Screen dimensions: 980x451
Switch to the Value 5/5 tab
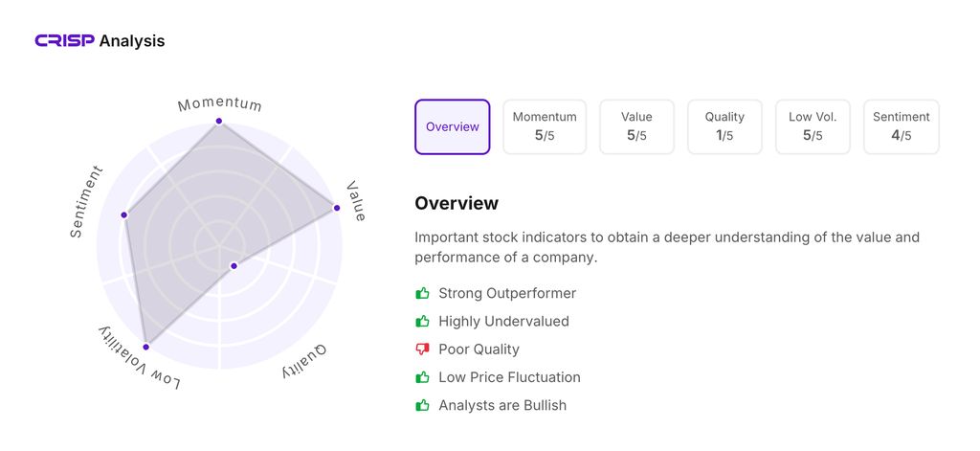click(636, 126)
